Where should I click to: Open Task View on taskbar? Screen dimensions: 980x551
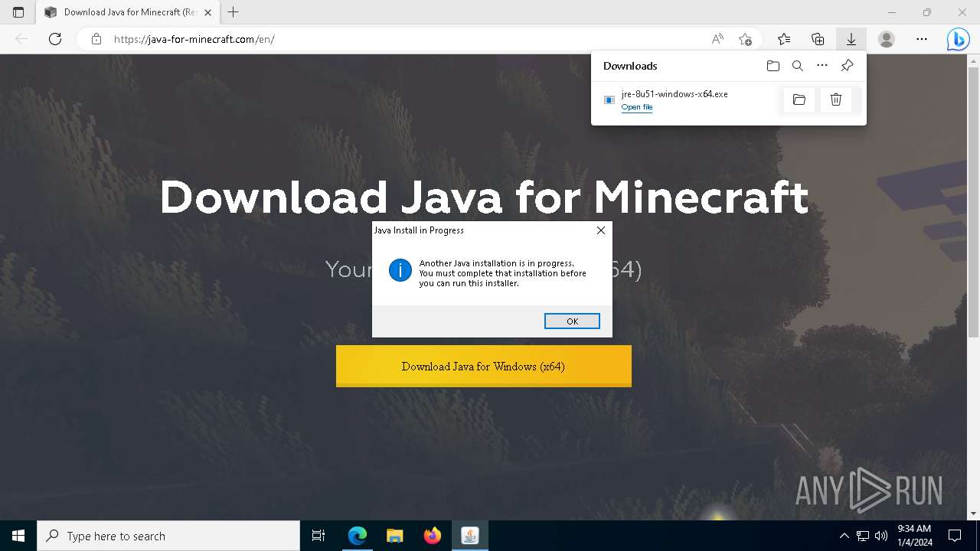[x=318, y=536]
